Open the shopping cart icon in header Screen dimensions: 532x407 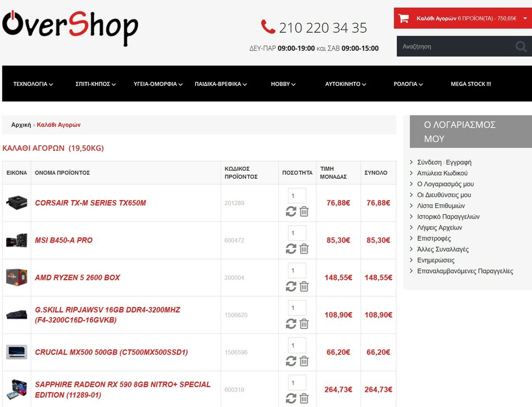(404, 18)
